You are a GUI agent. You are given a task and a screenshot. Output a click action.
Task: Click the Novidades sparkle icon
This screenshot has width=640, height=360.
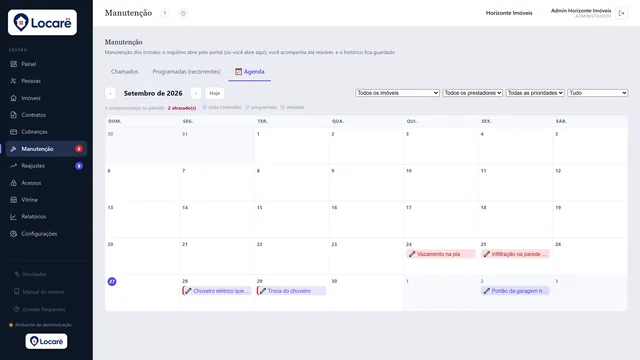click(x=17, y=274)
